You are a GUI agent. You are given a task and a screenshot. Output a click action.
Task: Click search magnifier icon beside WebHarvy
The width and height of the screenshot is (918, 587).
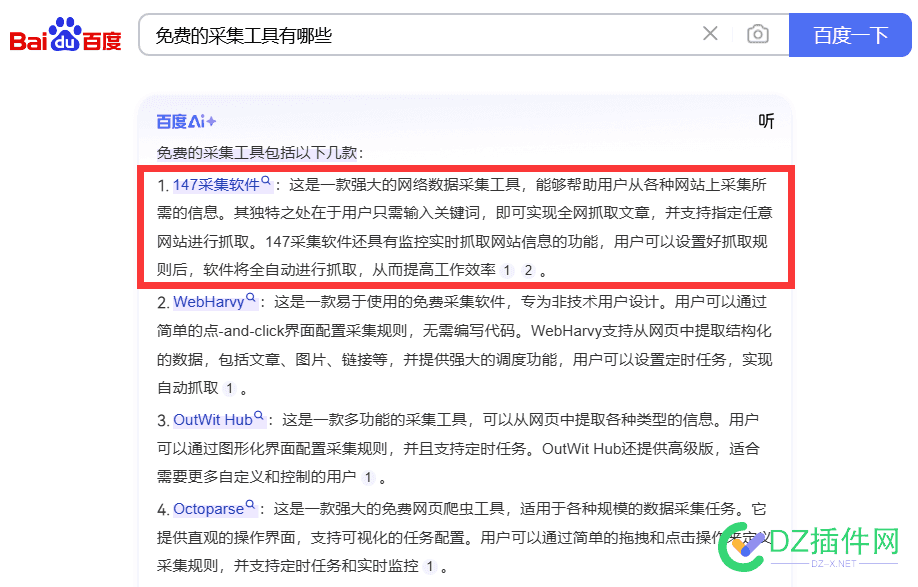[251, 297]
